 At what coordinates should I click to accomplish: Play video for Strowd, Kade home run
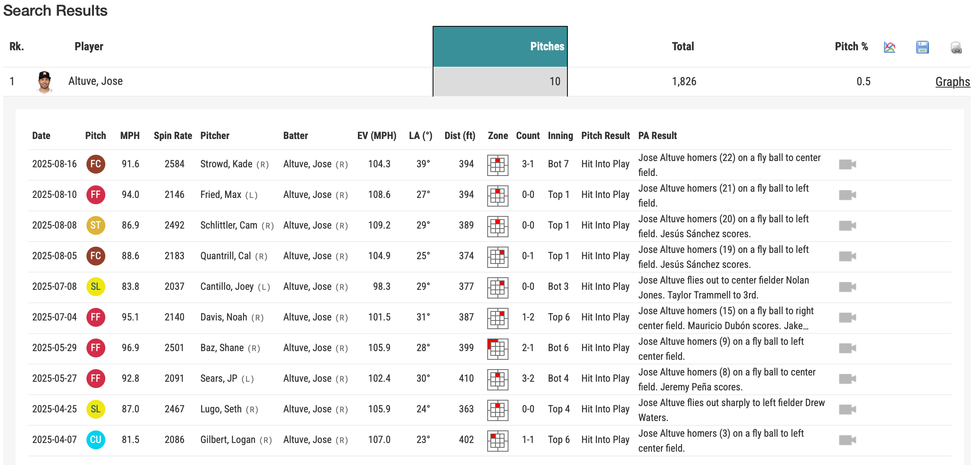(x=847, y=164)
